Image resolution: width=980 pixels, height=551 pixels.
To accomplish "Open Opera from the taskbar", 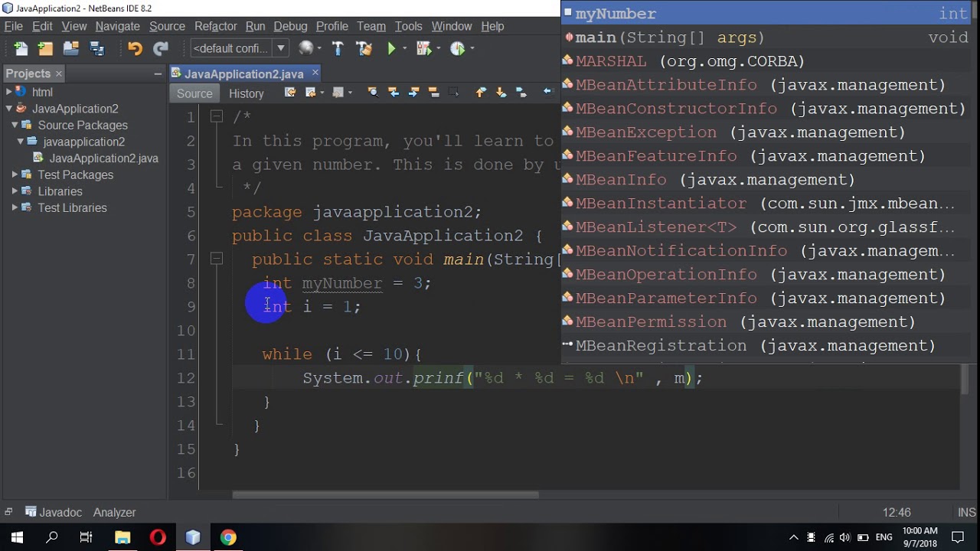I will tap(158, 537).
